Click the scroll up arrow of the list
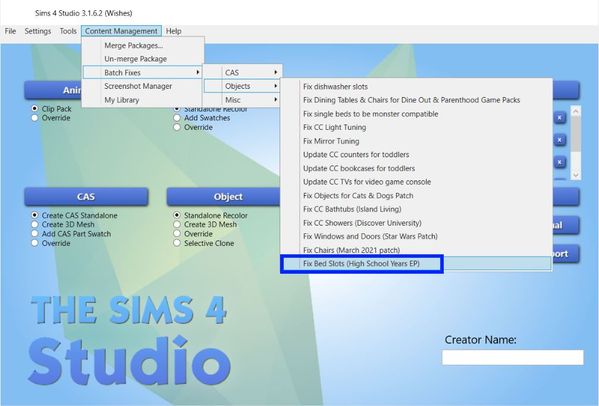Viewport: 599px width, 406px height. click(x=576, y=111)
